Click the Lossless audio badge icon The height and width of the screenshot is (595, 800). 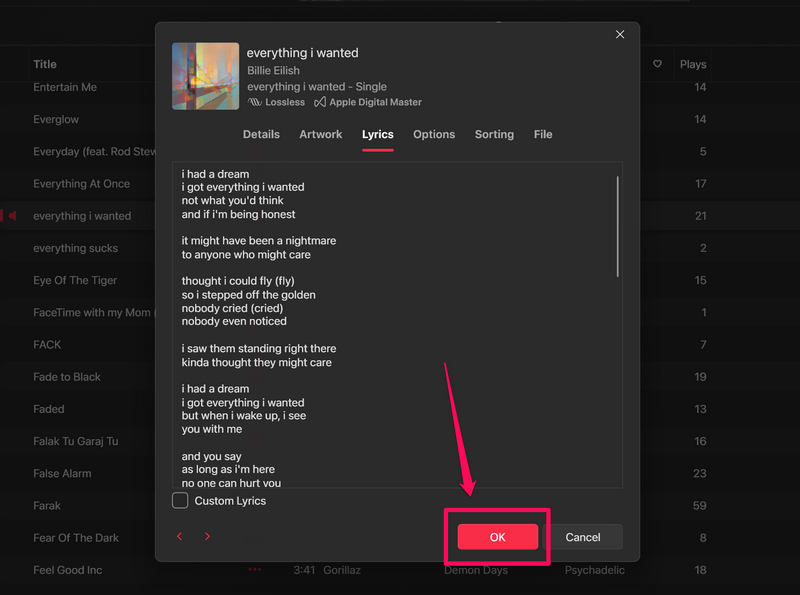(255, 102)
